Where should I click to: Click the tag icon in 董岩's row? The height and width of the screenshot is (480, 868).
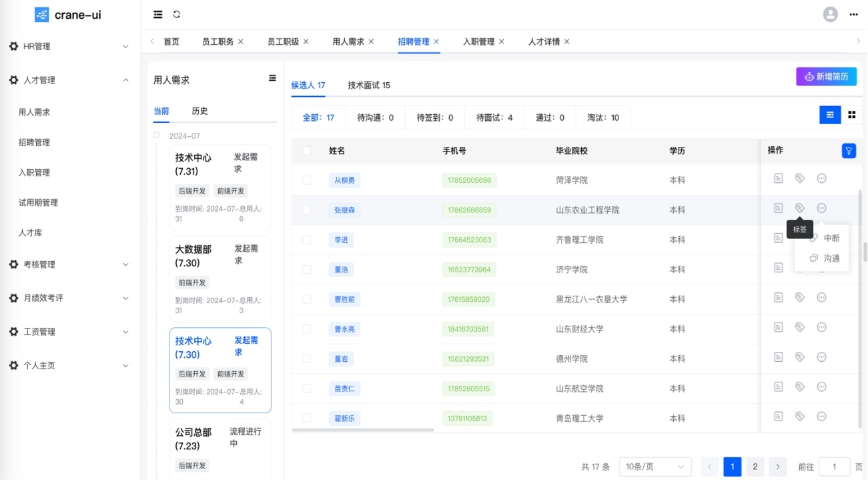click(800, 357)
